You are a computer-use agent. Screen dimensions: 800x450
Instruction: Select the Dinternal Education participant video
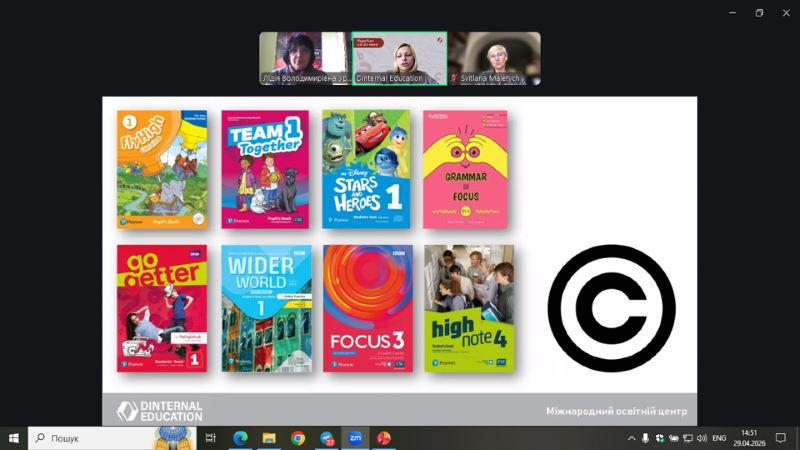coord(399,58)
